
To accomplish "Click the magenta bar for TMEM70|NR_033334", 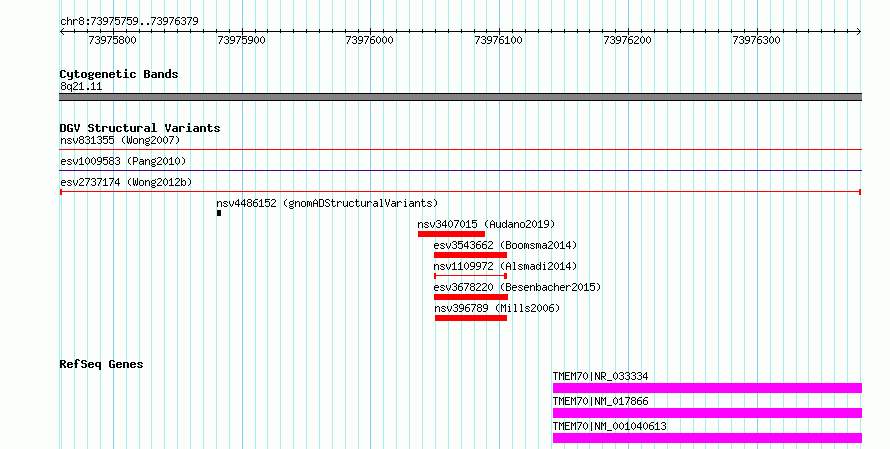I will pos(707,388).
